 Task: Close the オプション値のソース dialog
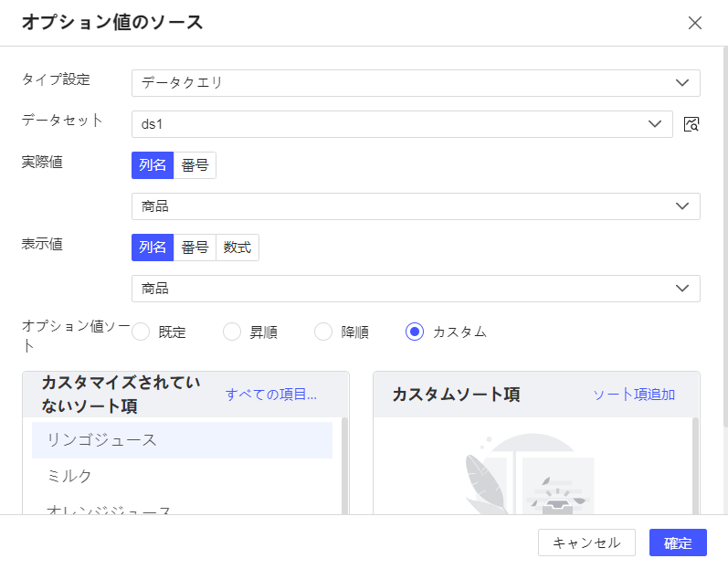(694, 23)
